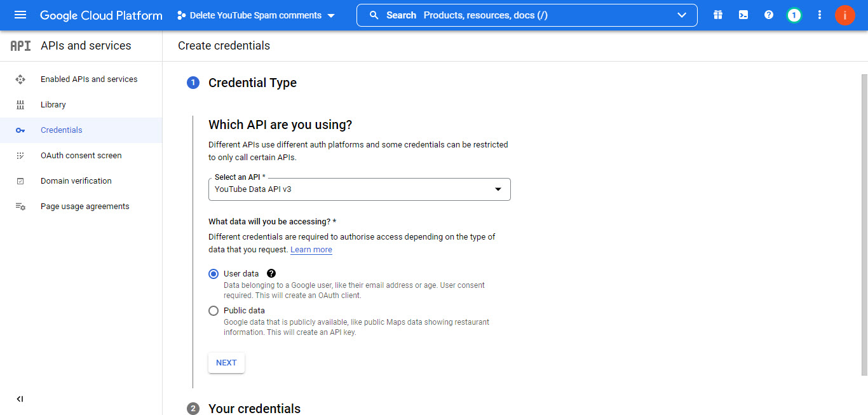Image resolution: width=868 pixels, height=415 pixels.
Task: Click the Credentials key icon
Action: click(20, 130)
